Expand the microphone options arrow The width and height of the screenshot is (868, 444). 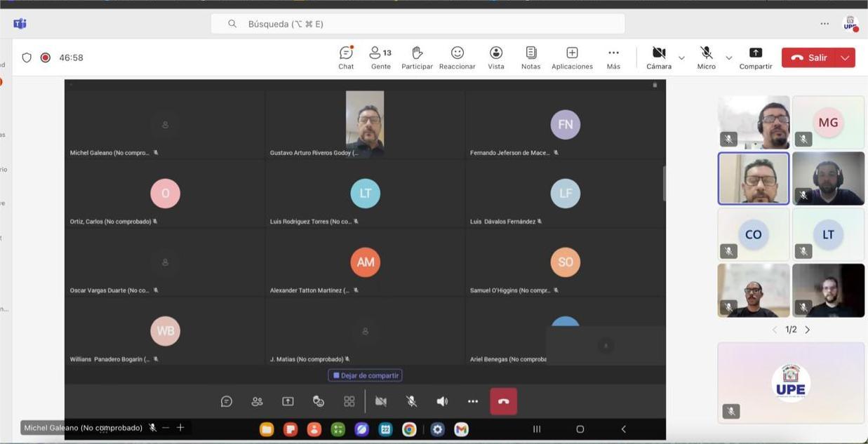(728, 58)
